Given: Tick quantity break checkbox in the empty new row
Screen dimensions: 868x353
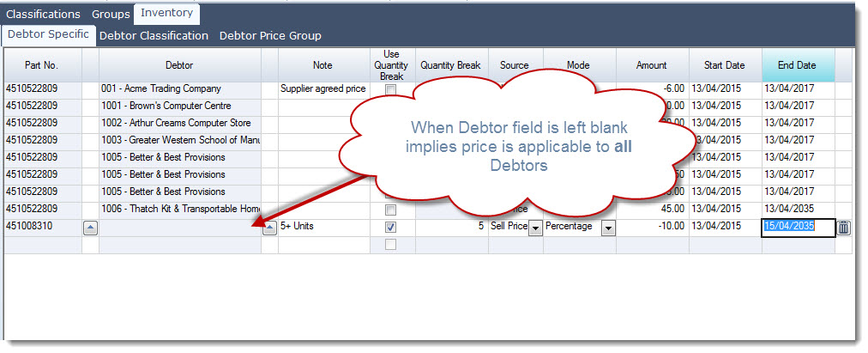Looking at the screenshot, I should coord(391,245).
